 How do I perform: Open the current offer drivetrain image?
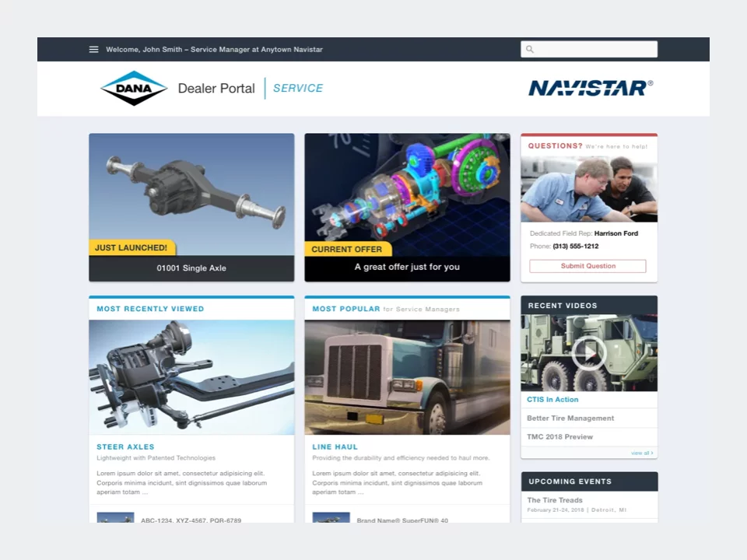(x=407, y=194)
